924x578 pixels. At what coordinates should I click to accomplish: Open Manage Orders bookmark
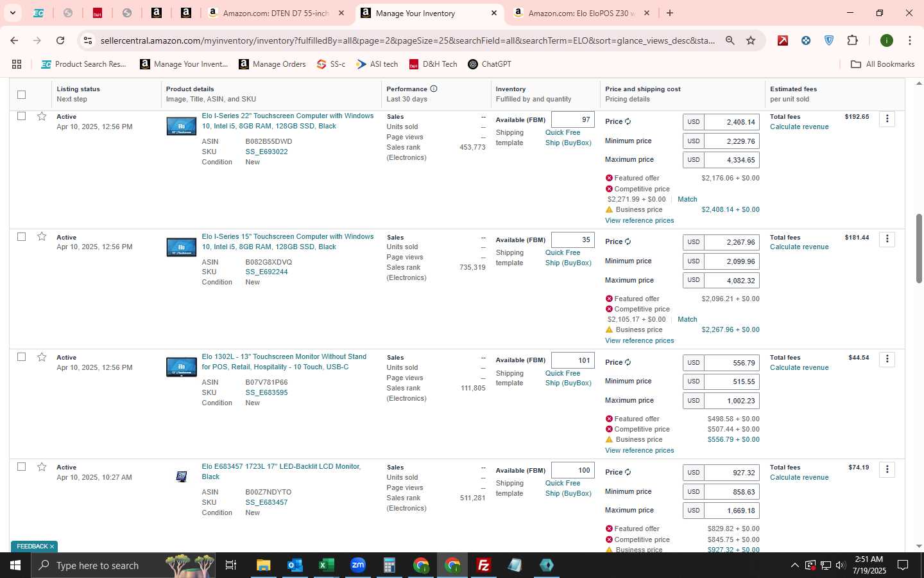coord(273,64)
